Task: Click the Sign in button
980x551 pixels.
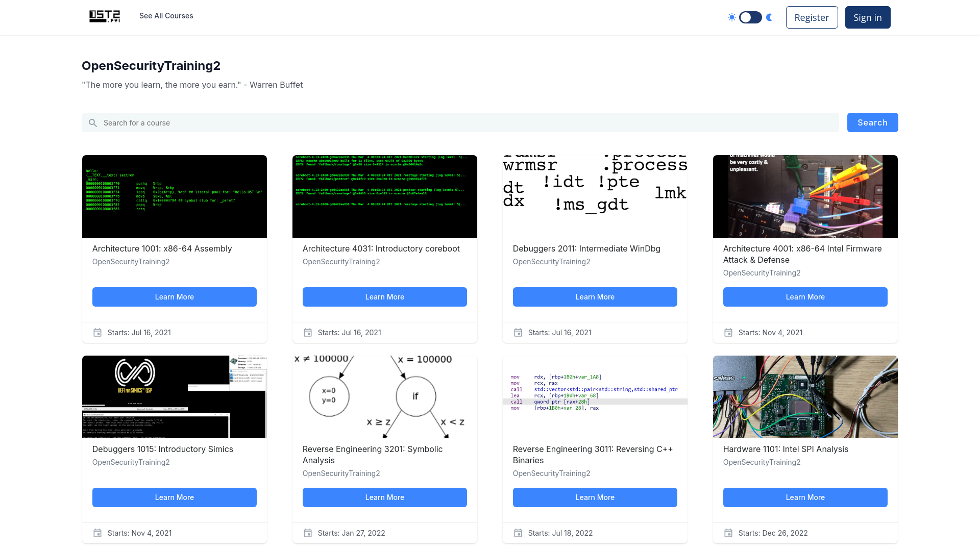Action: point(868,17)
